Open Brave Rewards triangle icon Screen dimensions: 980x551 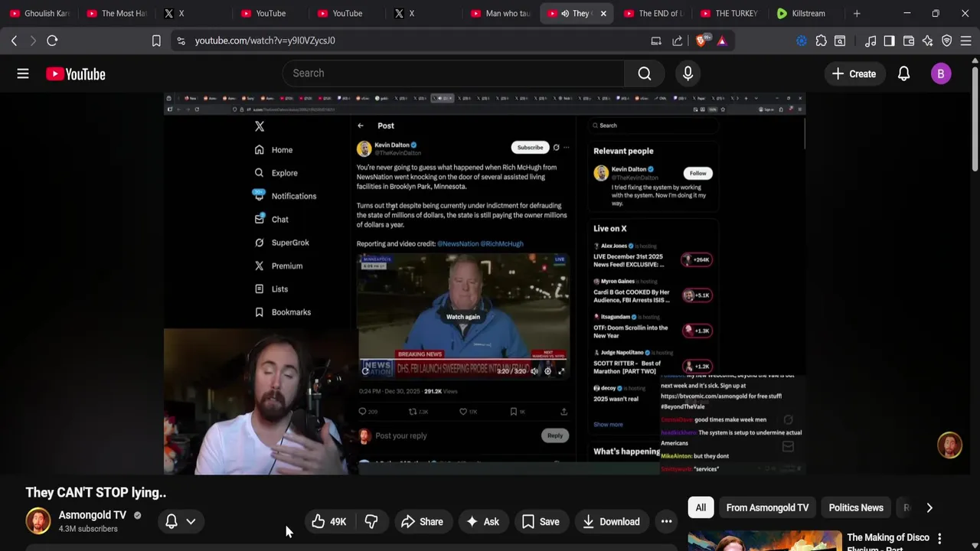pyautogui.click(x=722, y=41)
